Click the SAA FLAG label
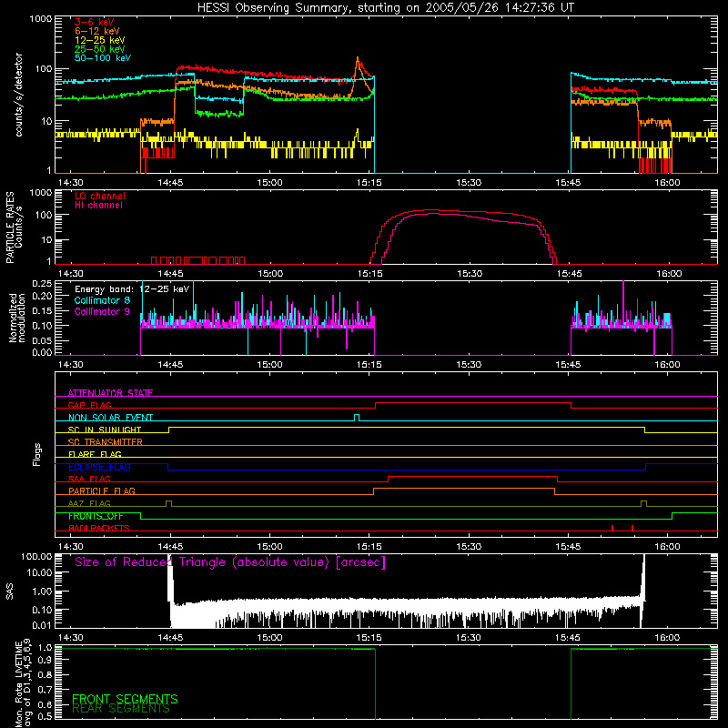The image size is (728, 728). pyautogui.click(x=89, y=479)
